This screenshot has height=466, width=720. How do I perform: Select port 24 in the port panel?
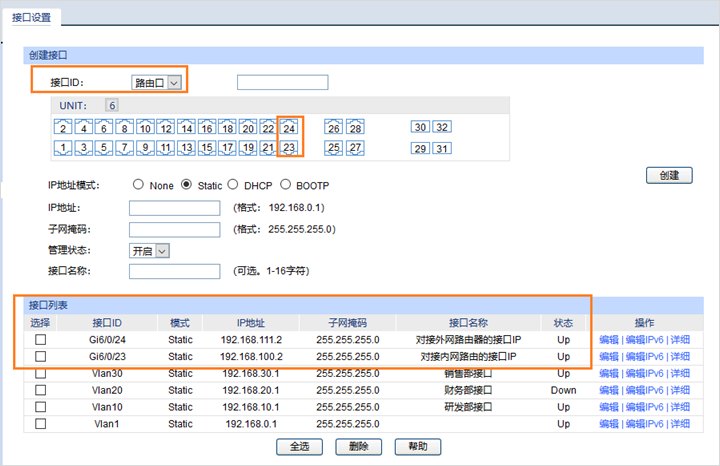tap(290, 128)
